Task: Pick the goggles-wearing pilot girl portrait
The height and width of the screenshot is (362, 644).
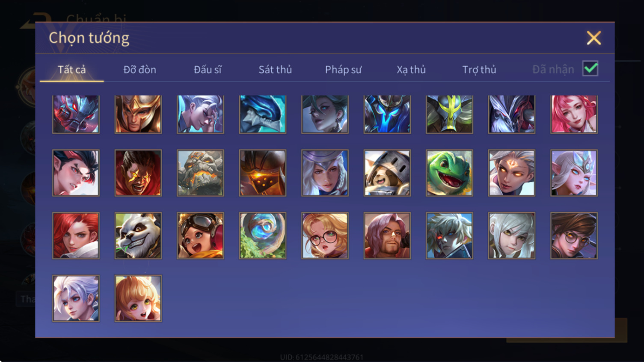Action: pyautogui.click(x=200, y=235)
